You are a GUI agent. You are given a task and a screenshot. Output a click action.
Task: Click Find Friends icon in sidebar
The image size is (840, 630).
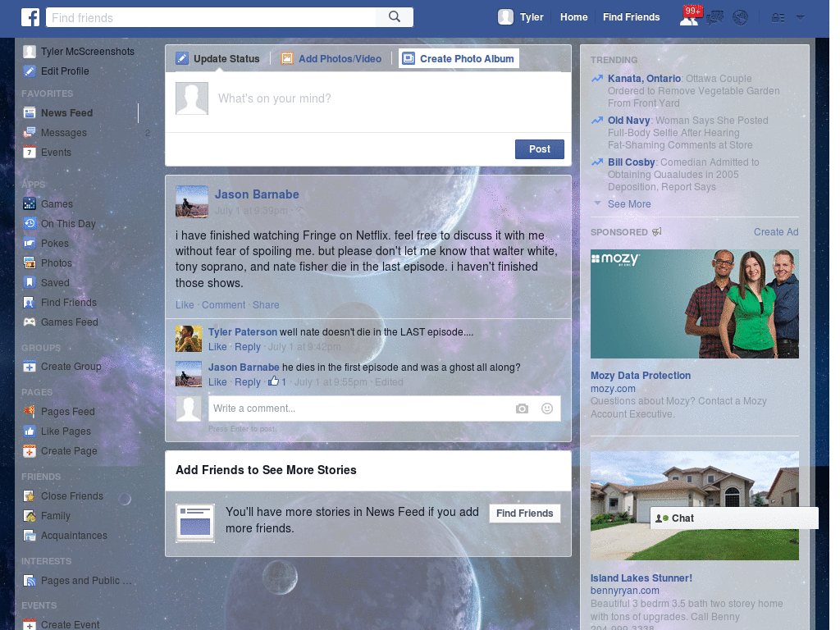tap(30, 302)
